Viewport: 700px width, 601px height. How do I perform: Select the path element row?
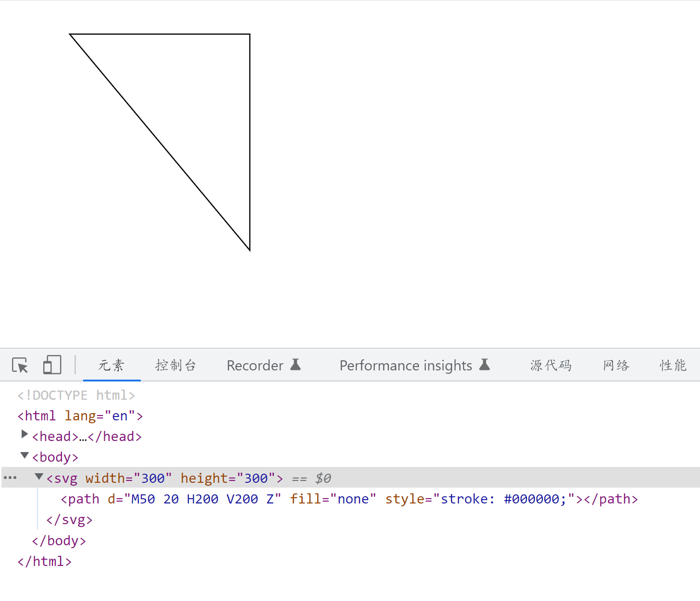coord(349,499)
